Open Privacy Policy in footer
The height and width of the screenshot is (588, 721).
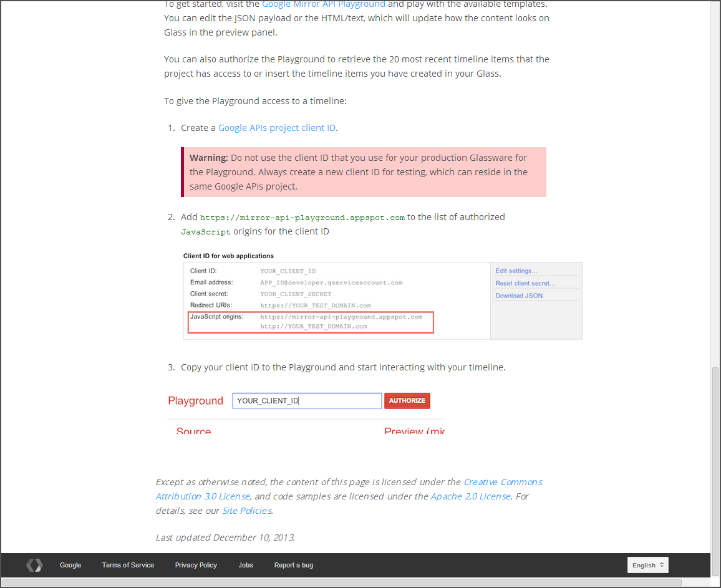coord(196,565)
